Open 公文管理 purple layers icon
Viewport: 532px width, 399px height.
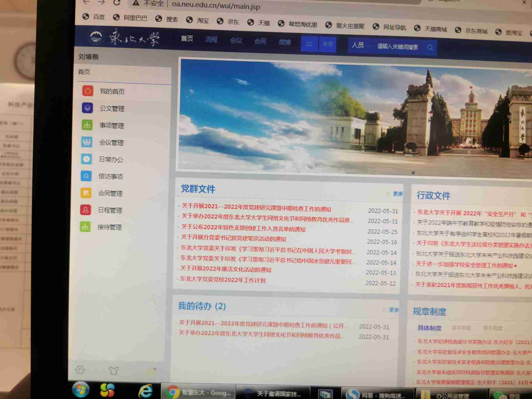(87, 108)
